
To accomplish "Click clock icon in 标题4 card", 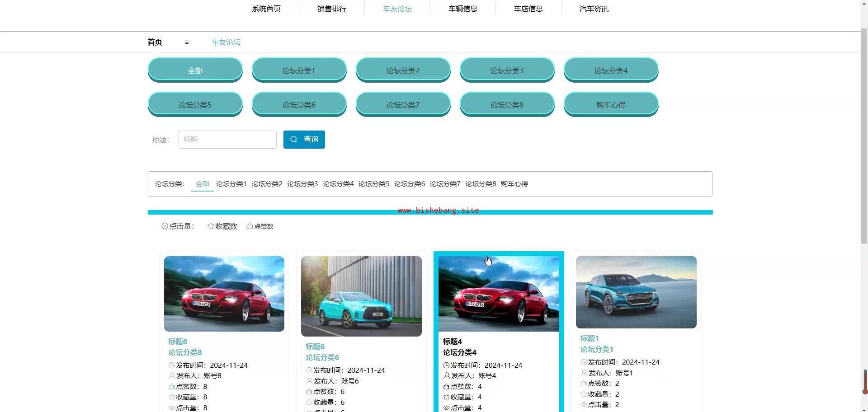I will click(x=446, y=365).
